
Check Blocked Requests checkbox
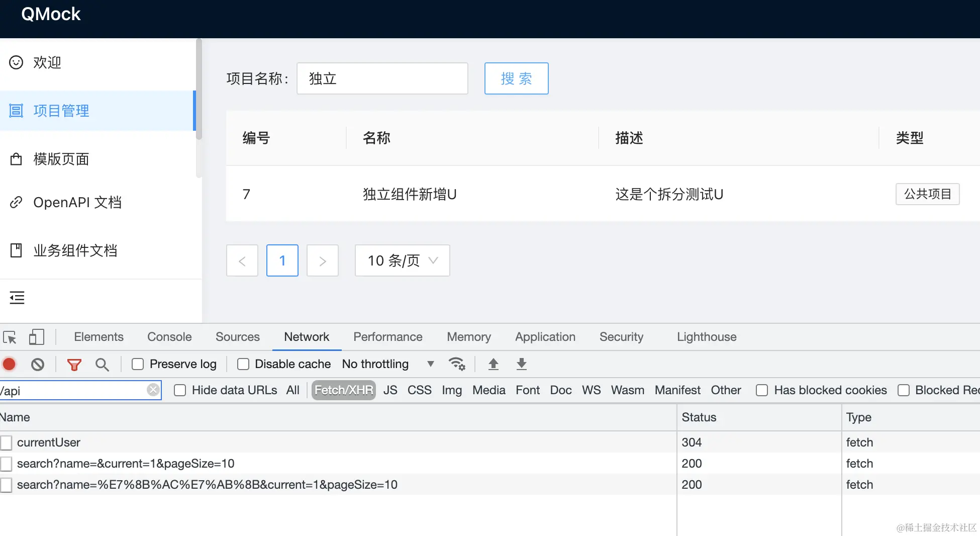click(904, 390)
